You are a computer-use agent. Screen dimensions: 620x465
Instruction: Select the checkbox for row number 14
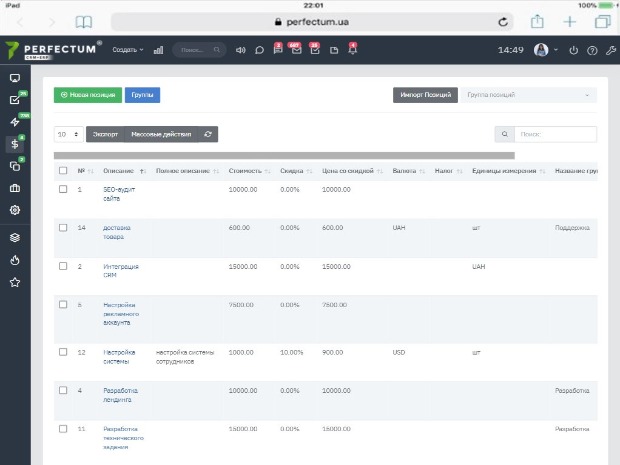[63, 227]
